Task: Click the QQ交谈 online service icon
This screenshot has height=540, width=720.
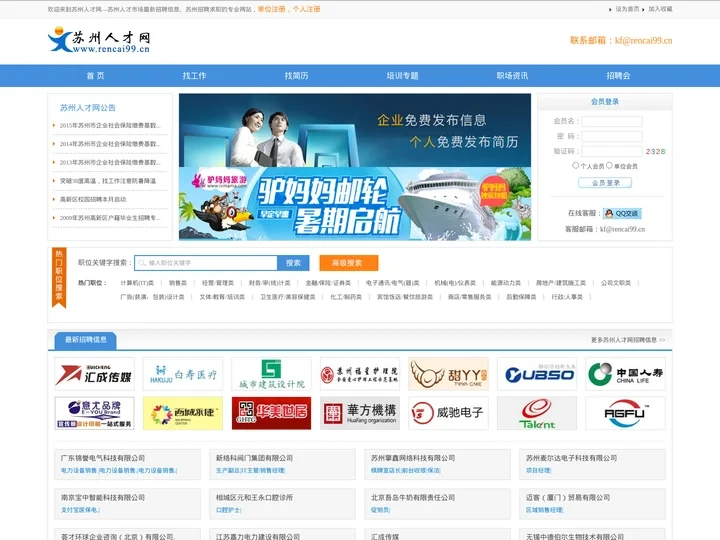Action: [622, 214]
